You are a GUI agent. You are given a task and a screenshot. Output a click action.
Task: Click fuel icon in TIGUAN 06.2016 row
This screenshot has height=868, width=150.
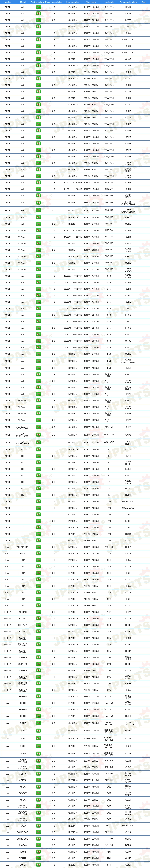click(39, 858)
